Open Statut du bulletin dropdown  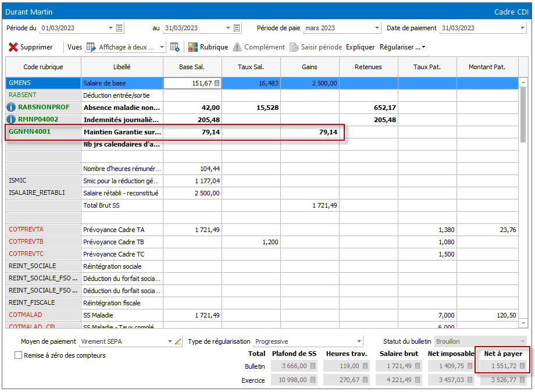click(522, 341)
